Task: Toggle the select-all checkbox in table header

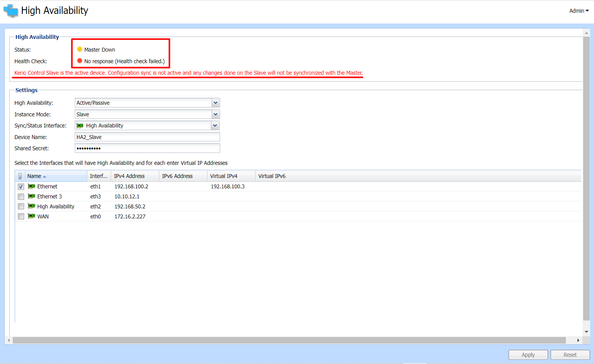Action: (20, 176)
